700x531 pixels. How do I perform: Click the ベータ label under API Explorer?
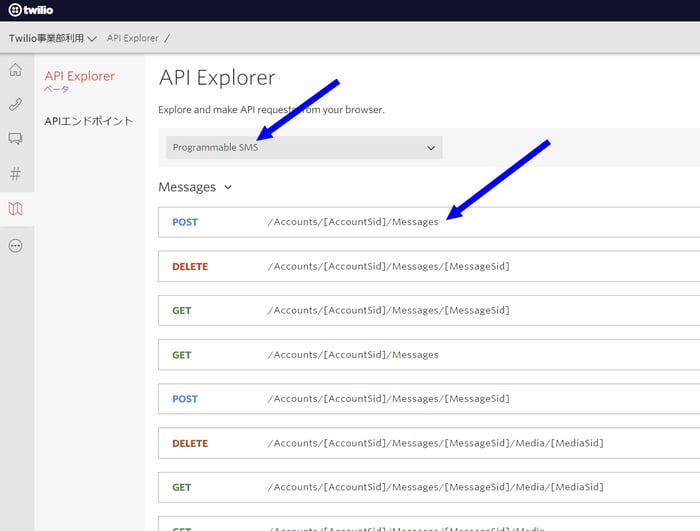tap(56, 89)
